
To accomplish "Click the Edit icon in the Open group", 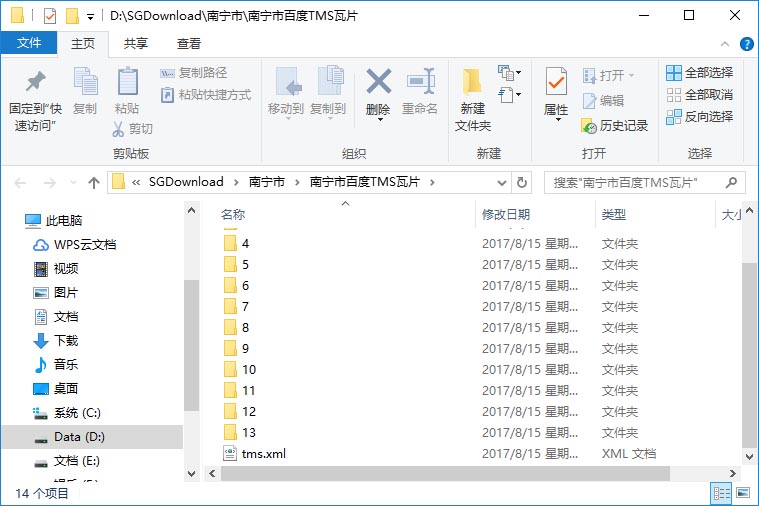I will click(590, 101).
